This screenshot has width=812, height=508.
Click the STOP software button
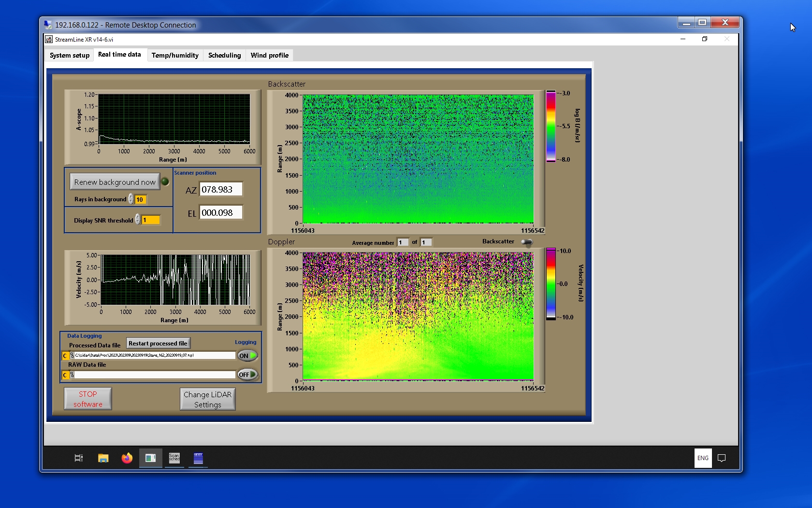tap(88, 399)
